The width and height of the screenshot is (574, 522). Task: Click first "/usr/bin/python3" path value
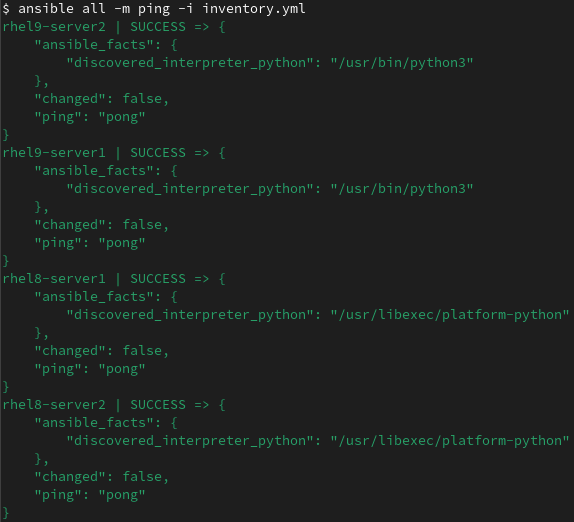402,63
